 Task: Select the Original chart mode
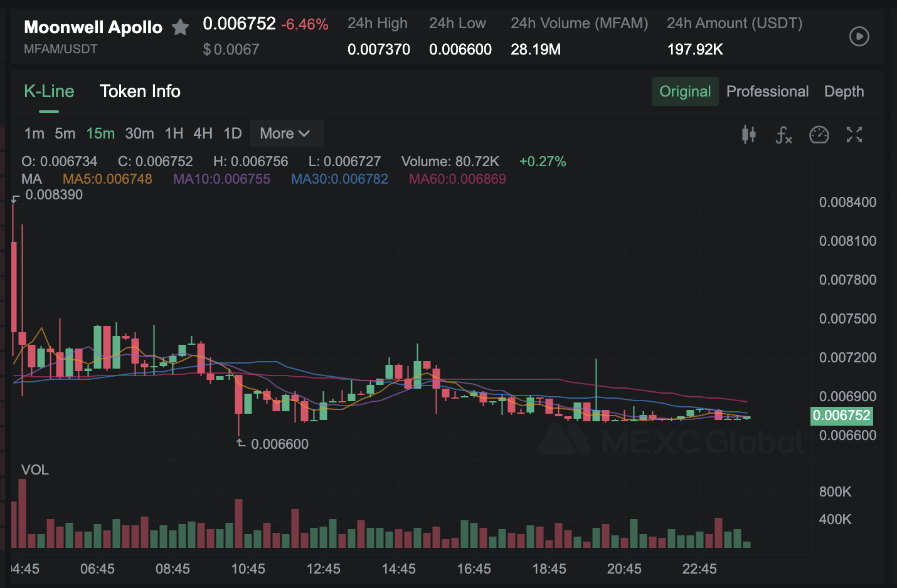pos(685,92)
